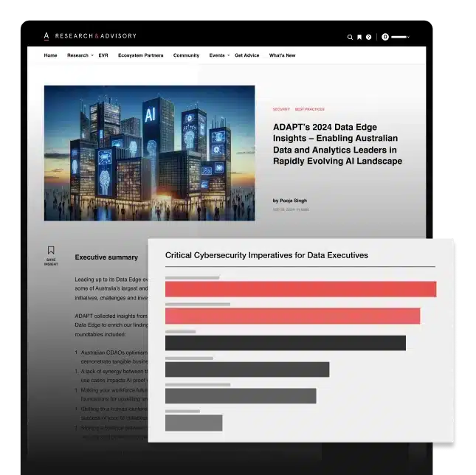The width and height of the screenshot is (476, 475).
Task: Open What's New in navigation
Action: point(282,55)
